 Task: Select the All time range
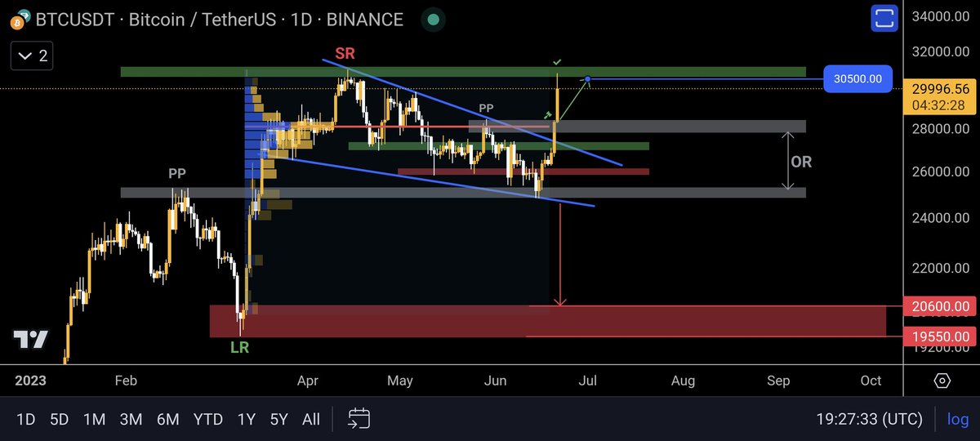click(x=311, y=420)
